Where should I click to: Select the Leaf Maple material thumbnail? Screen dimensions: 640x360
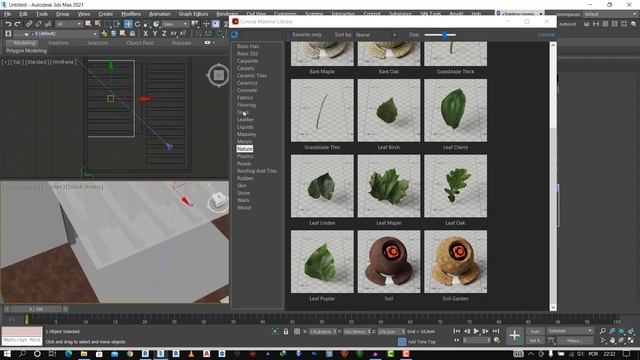click(x=389, y=186)
